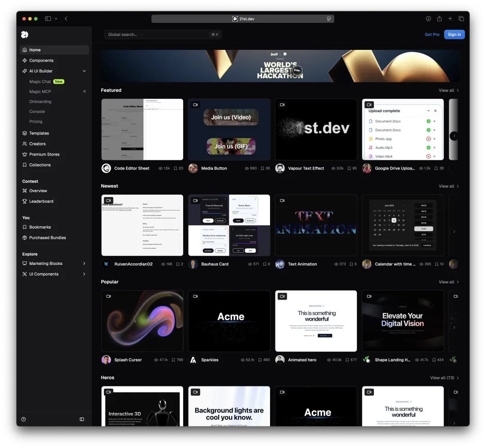Bookmark the Animated hero component
This screenshot has width=486, height=448.
pyautogui.click(x=347, y=360)
